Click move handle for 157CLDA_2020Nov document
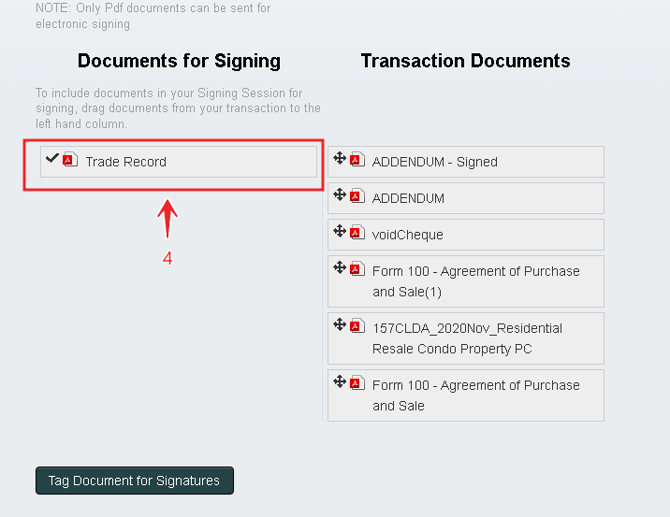Screen dimensions: 670x517 tap(340, 325)
